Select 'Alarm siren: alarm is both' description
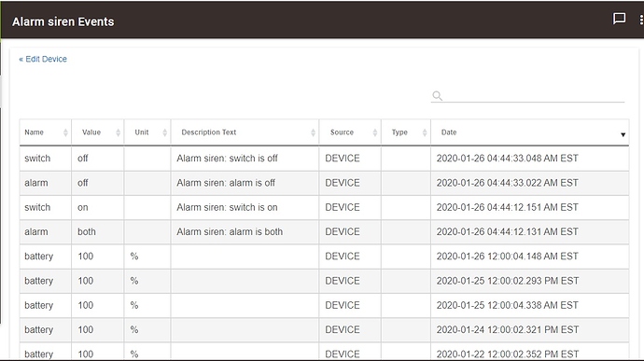The height and width of the screenshot is (361, 644). pos(230,231)
